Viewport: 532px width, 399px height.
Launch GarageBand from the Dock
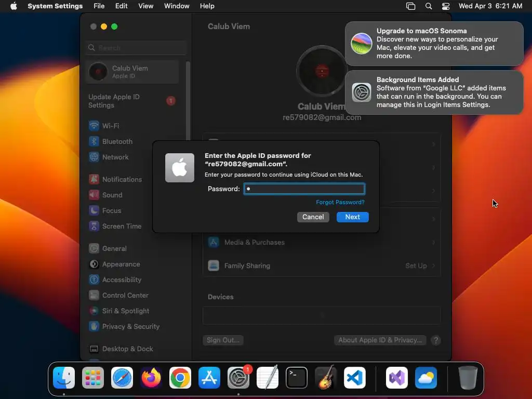coord(326,378)
